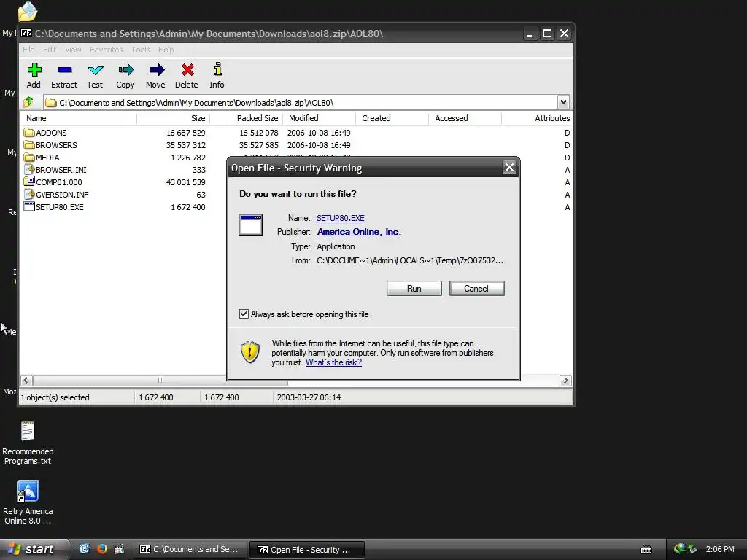Select the SETUP80.EXE file icon in list

pos(29,206)
